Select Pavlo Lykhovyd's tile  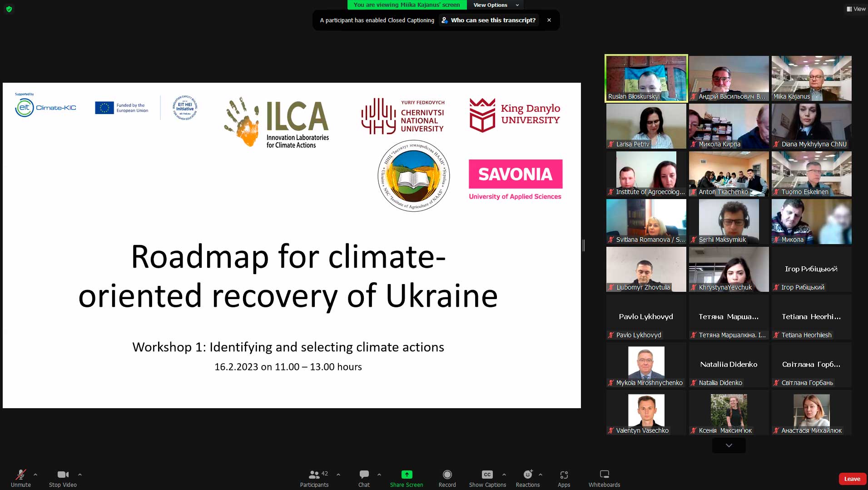(x=646, y=317)
